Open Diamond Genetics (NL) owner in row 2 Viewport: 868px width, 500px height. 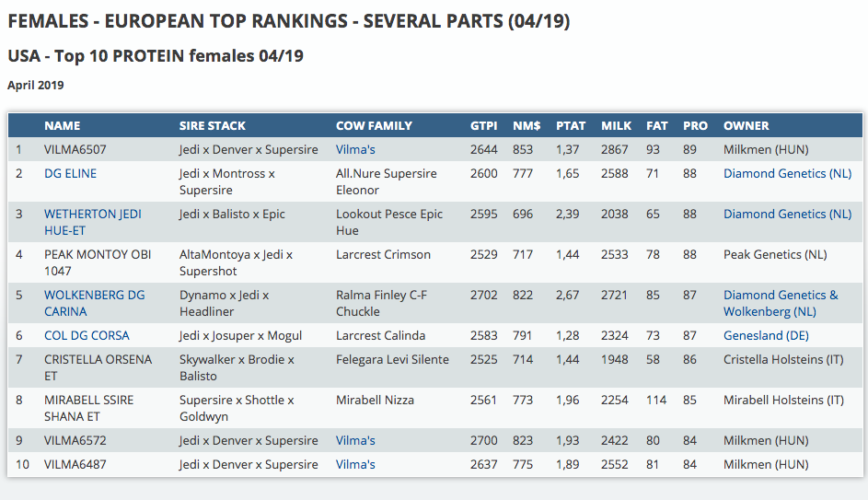click(x=787, y=173)
